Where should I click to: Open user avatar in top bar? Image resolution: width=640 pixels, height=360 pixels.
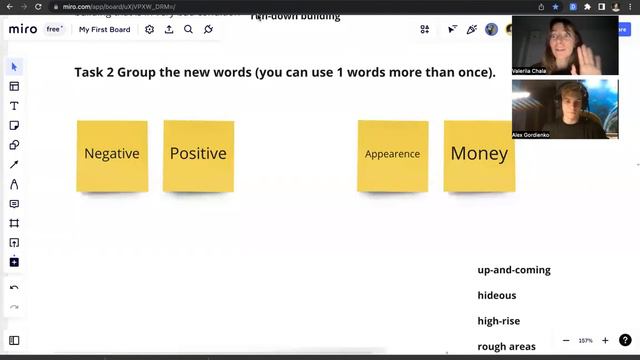pos(491,29)
